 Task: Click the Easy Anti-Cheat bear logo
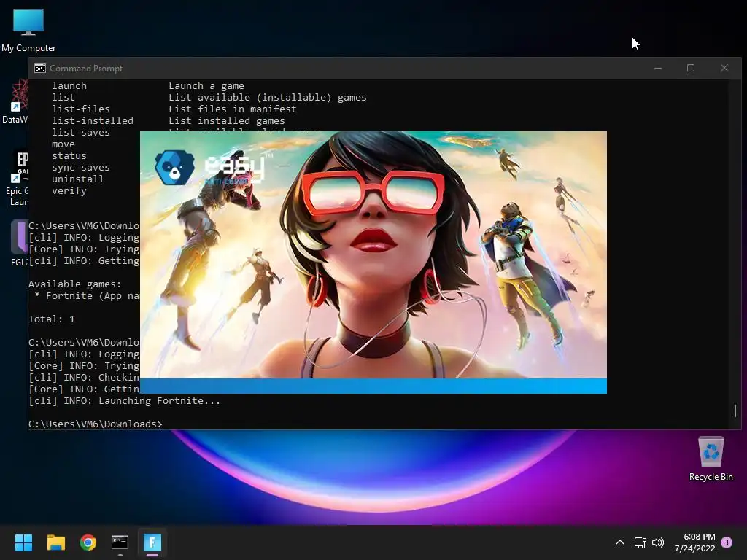tap(174, 168)
